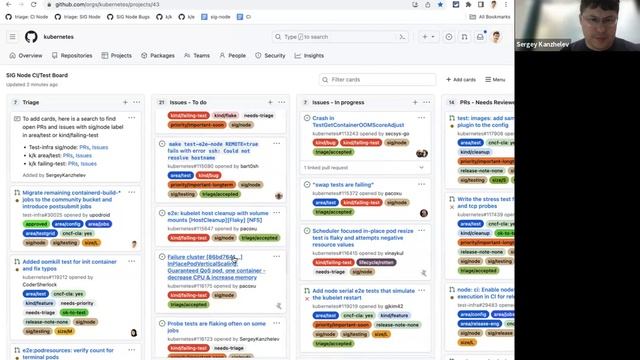Open Crash in TestGetContainerOOMScoreAdjust issue

(x=358, y=122)
